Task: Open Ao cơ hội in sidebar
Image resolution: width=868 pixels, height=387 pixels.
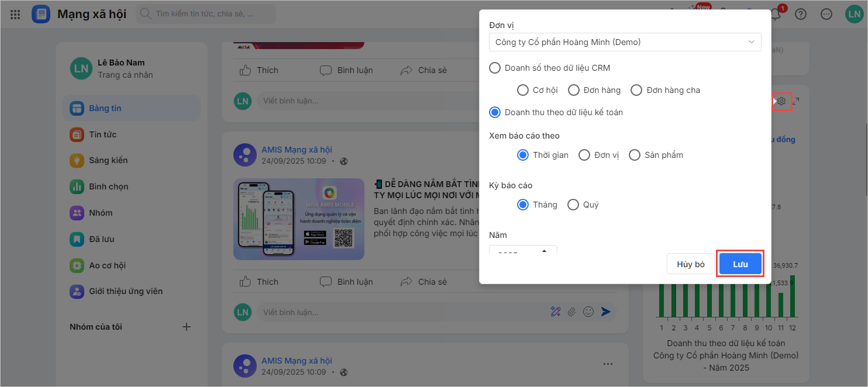Action: pyautogui.click(x=132, y=265)
